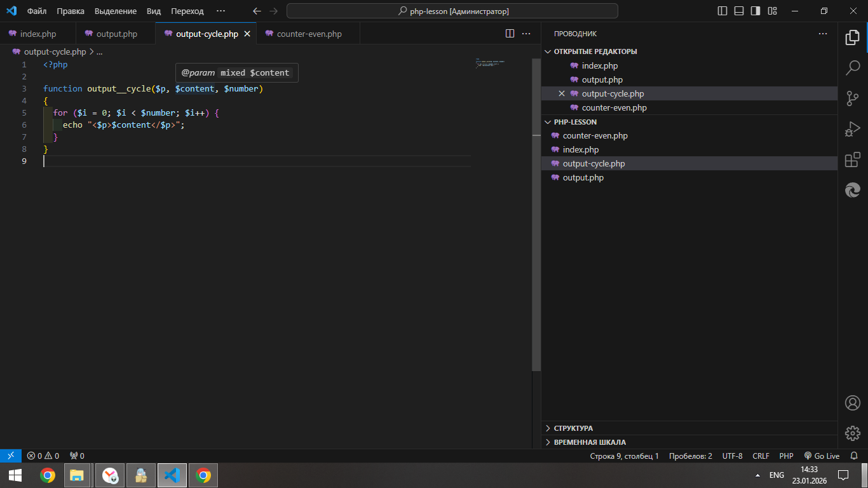This screenshot has height=488, width=868.
Task: Open the Extensions view
Action: 853,160
